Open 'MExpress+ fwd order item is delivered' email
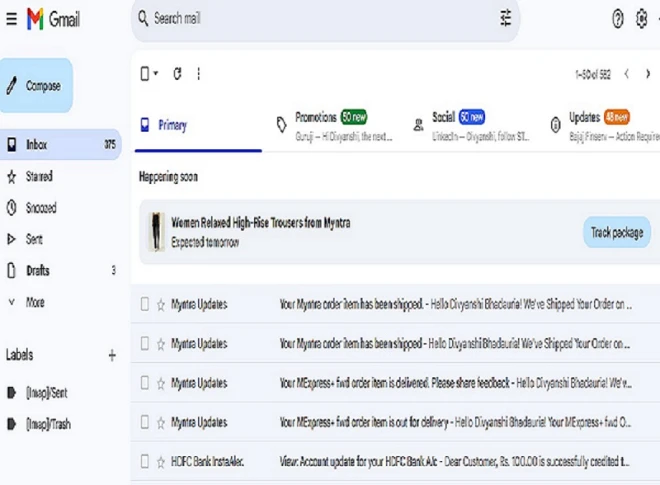 (396, 383)
